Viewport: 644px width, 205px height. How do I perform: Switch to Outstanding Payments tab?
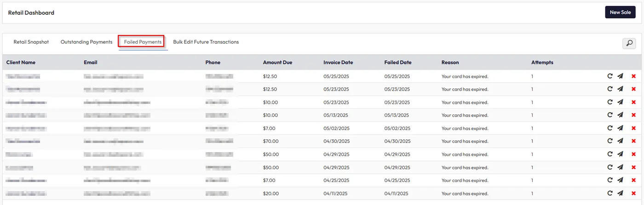86,42
